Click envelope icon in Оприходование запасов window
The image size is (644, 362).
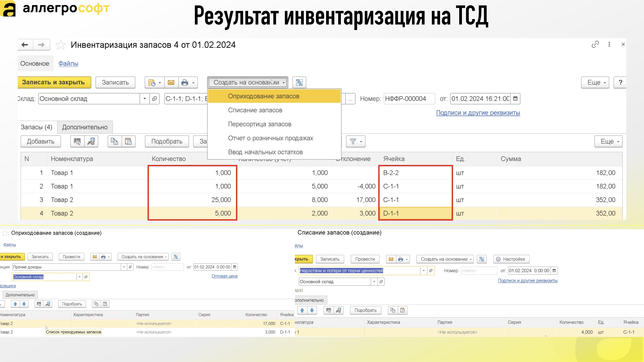(95, 257)
